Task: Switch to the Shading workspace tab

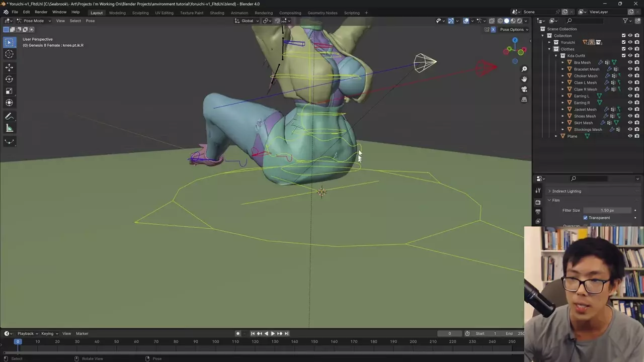Action: (217, 13)
